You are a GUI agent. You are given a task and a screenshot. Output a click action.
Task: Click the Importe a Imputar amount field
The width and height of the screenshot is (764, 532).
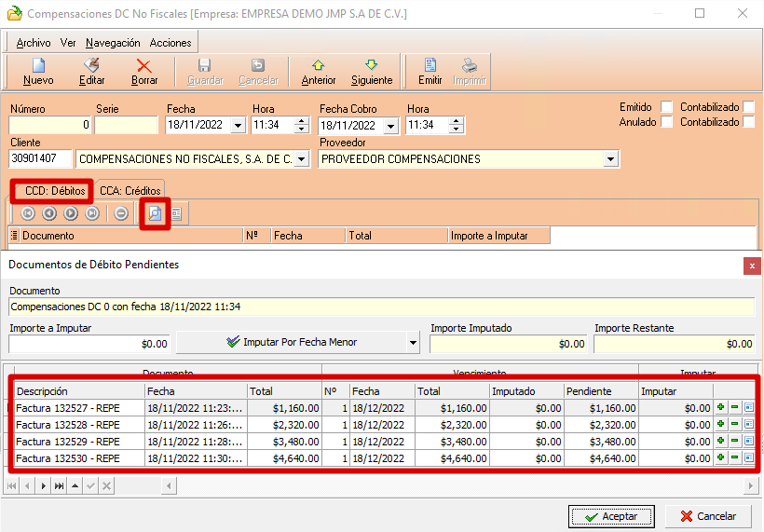pos(89,344)
